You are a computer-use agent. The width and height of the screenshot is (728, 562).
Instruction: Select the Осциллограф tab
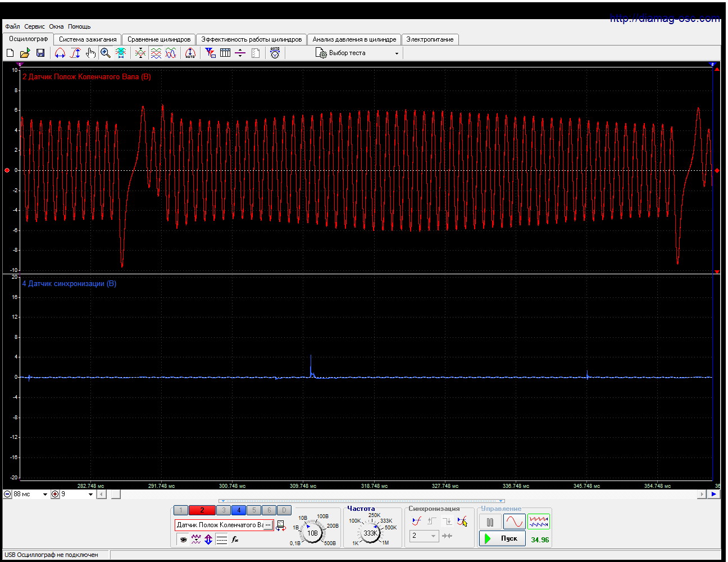[28, 39]
